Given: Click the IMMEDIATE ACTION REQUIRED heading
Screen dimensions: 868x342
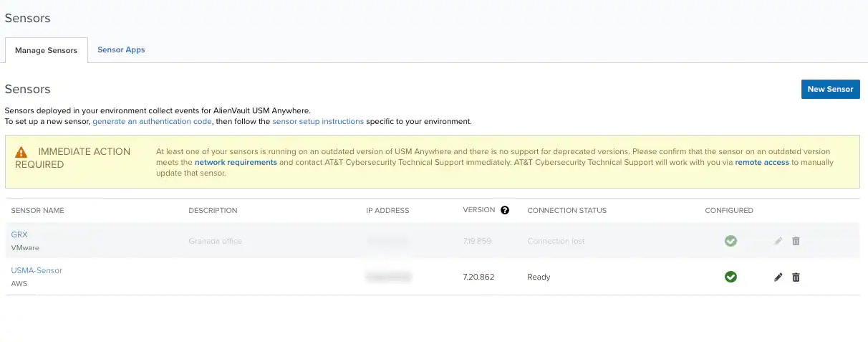Looking at the screenshot, I should pyautogui.click(x=73, y=158).
